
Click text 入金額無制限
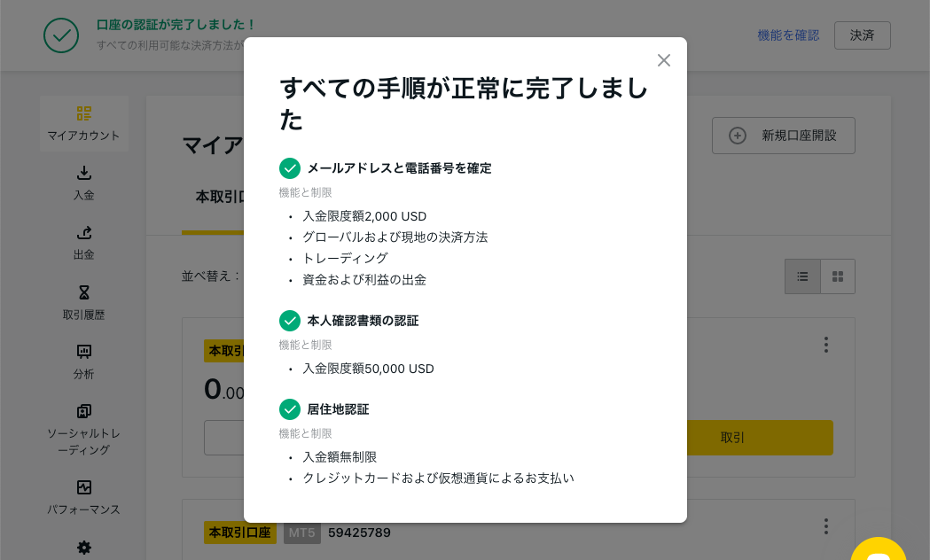[x=340, y=457]
